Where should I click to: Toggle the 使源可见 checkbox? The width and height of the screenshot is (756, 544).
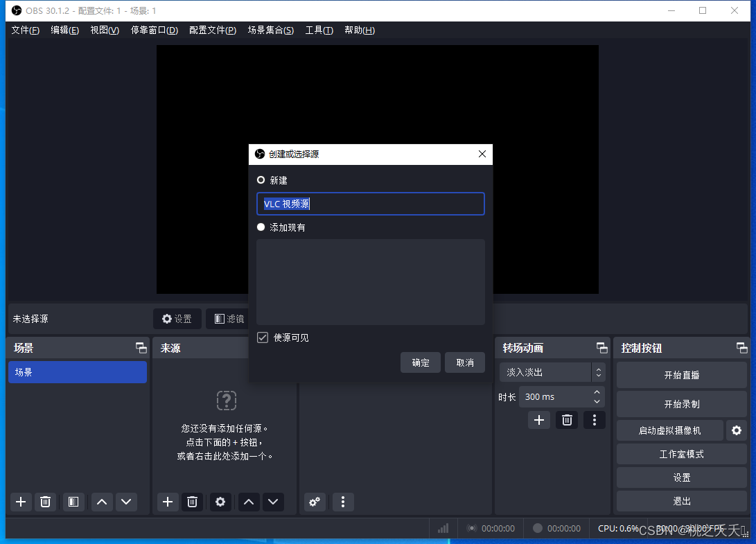pyautogui.click(x=263, y=337)
